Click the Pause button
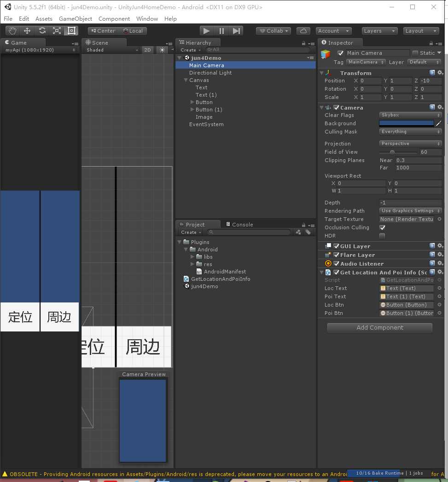 [x=221, y=31]
